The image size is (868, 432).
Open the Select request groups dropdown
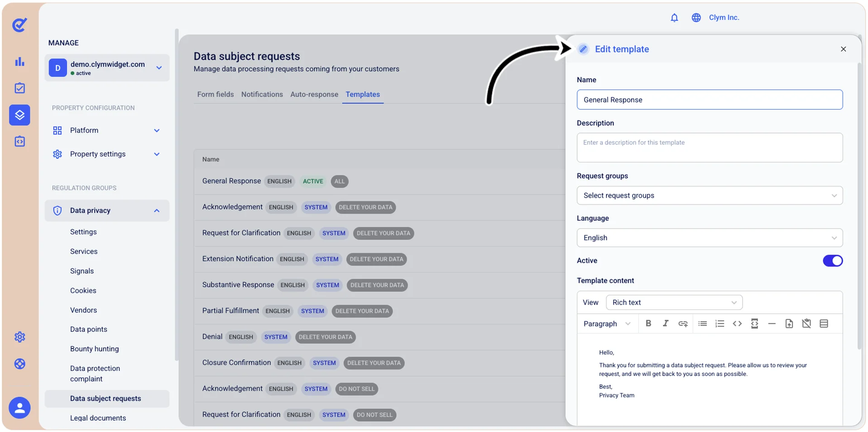tap(709, 195)
